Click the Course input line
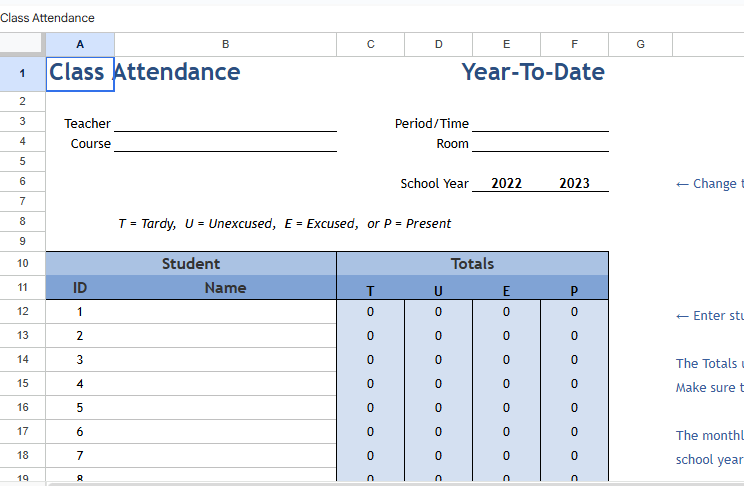 tap(225, 143)
